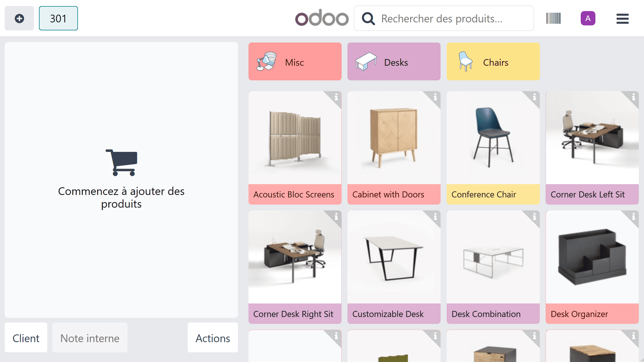Open the Actions menu
The width and height of the screenshot is (644, 362).
[x=213, y=338]
